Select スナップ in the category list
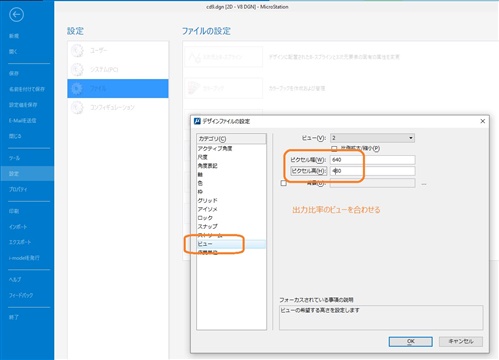Viewport: 499px width, 360px height. pos(208,226)
